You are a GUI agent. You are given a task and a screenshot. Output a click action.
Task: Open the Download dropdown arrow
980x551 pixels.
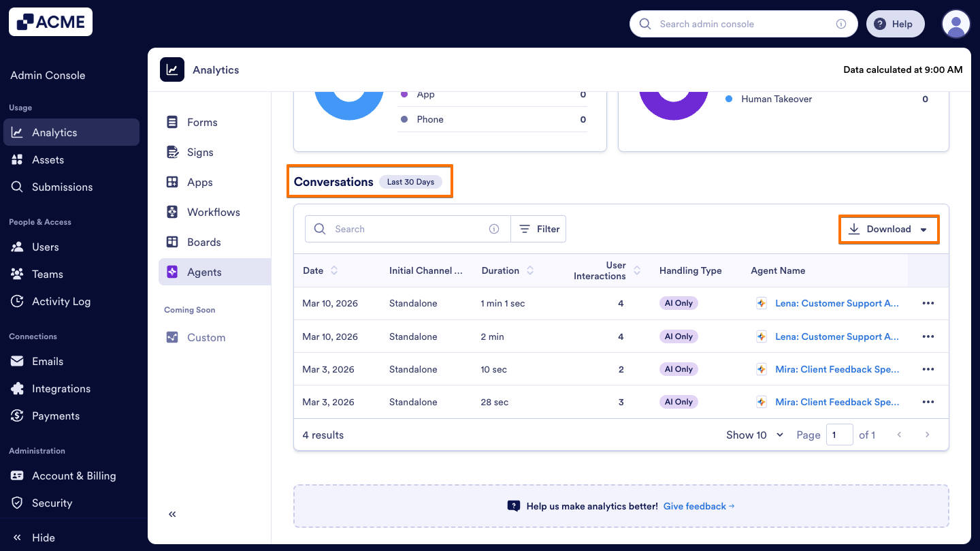pyautogui.click(x=924, y=229)
